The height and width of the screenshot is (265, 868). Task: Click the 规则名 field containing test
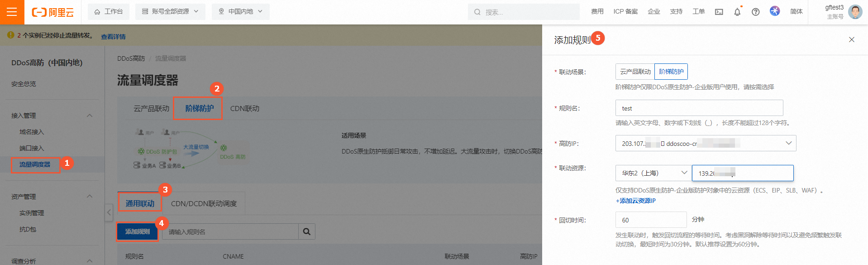pos(699,108)
